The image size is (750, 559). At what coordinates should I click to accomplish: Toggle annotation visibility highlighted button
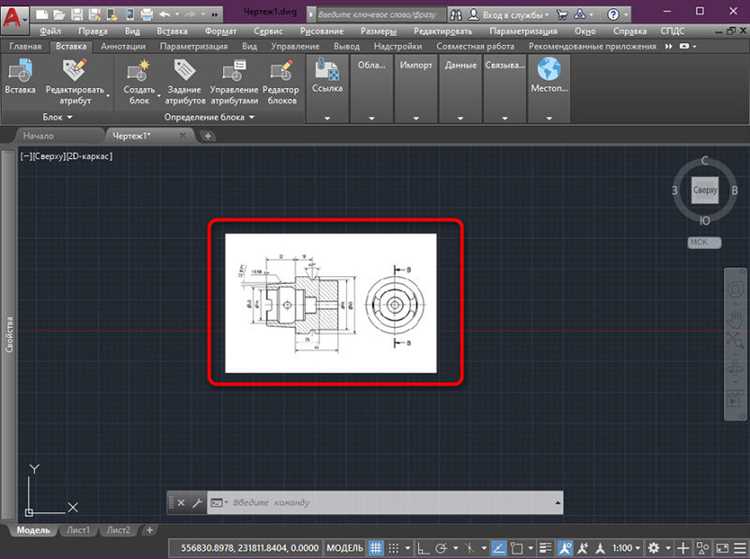click(565, 548)
